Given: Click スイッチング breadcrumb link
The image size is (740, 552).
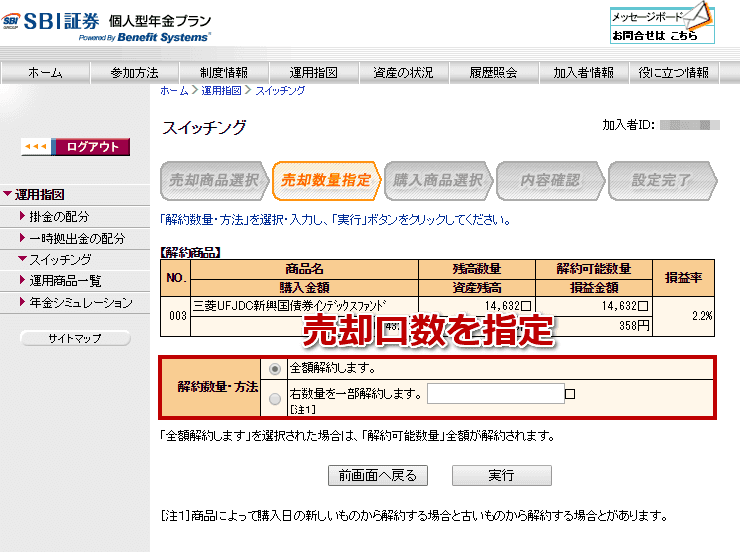Looking at the screenshot, I should click(x=280, y=91).
